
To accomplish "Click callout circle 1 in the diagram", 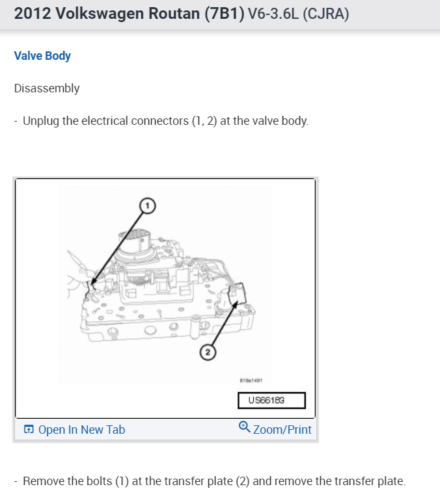I will 148,206.
